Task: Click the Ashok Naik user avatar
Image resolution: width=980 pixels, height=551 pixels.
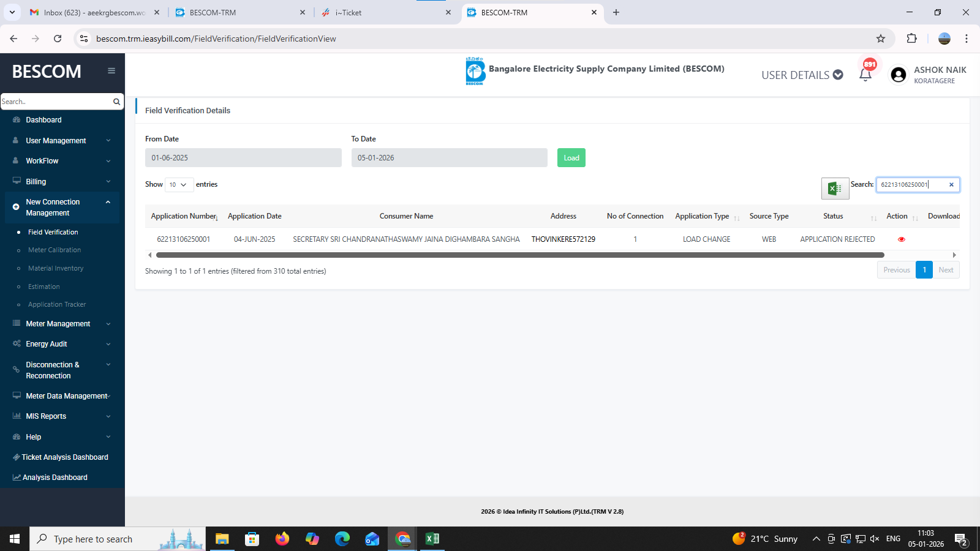Action: [899, 75]
